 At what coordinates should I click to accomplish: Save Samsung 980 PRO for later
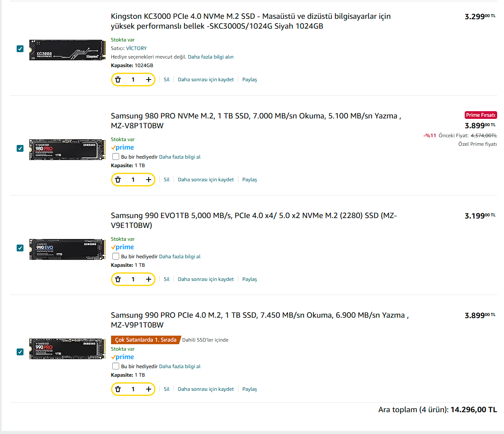[x=206, y=180]
